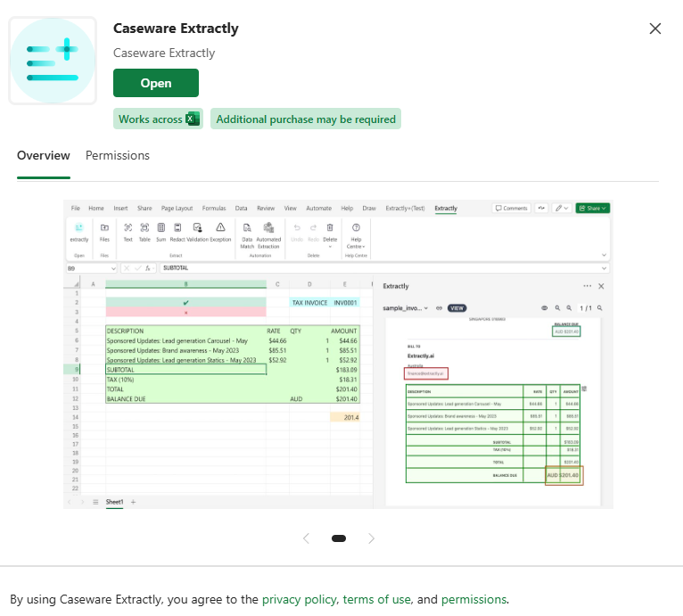Select the Overview tab
The width and height of the screenshot is (683, 616).
44,155
